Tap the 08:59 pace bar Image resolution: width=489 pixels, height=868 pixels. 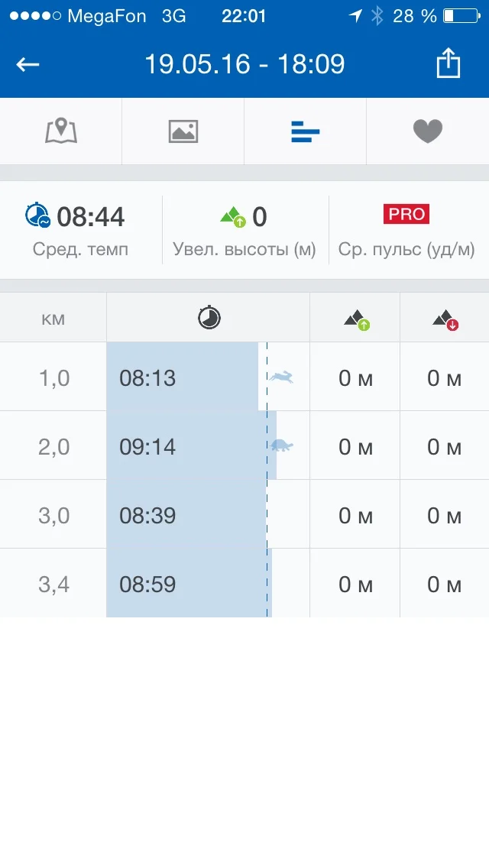[188, 584]
